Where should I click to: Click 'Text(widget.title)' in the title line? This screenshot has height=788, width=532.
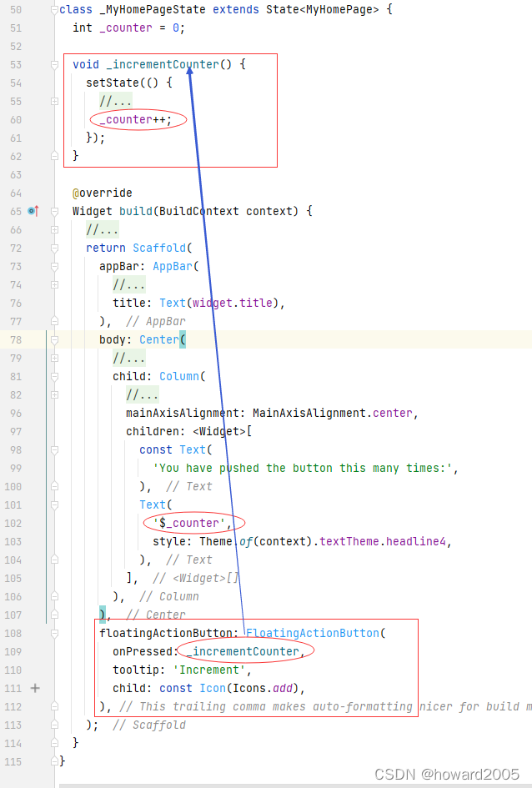(x=219, y=303)
